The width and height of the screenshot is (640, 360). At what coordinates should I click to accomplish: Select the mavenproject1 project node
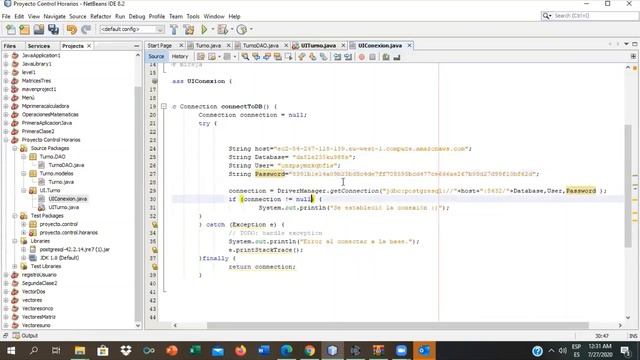[39, 89]
